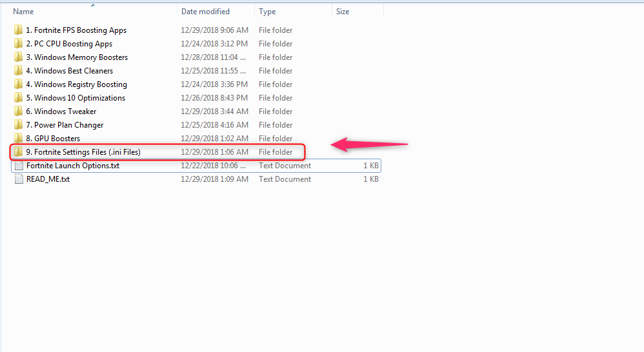
Task: Click folder icon of GPU Boosters
Action: [x=19, y=138]
